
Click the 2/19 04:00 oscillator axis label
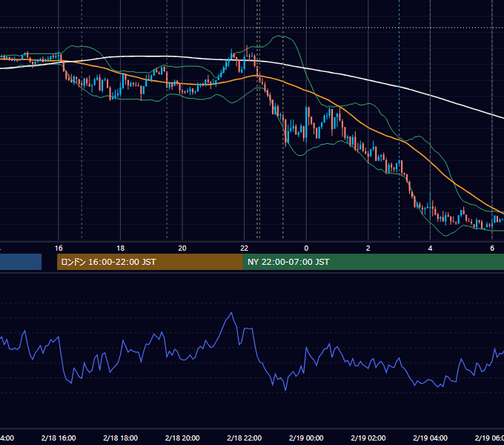(430, 438)
